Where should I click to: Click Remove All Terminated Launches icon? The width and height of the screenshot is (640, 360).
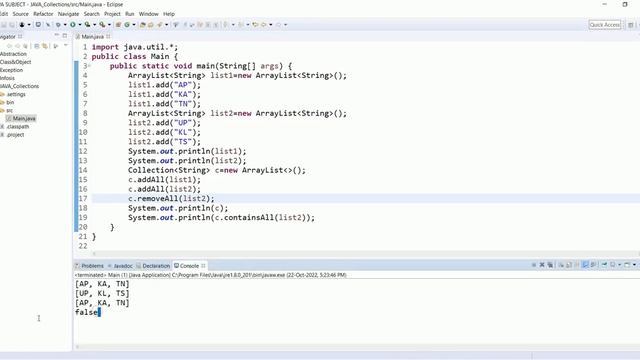tap(550, 265)
